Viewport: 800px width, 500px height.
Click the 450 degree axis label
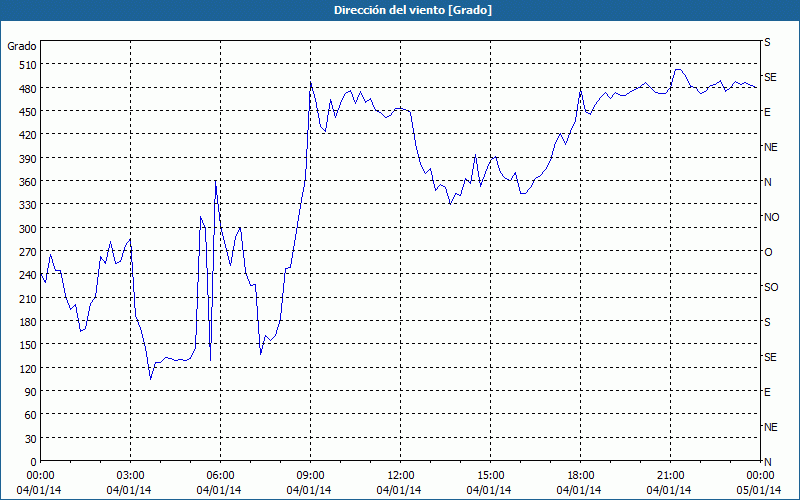(28, 112)
